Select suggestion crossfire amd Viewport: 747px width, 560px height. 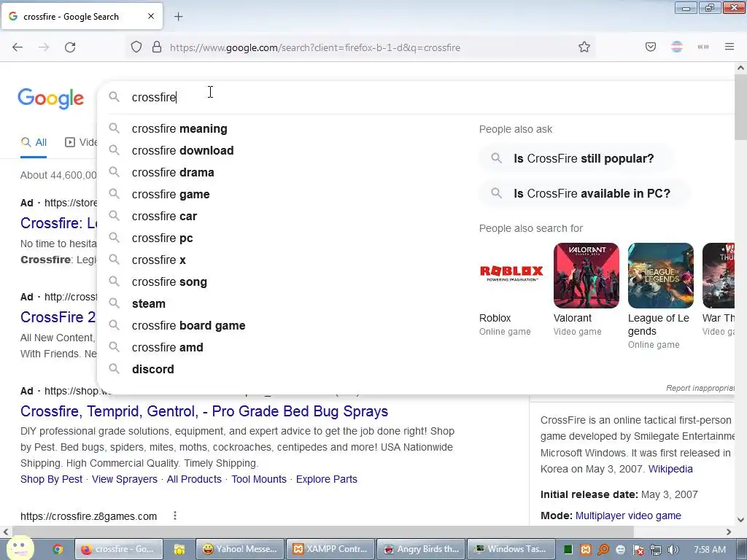pyautogui.click(x=168, y=348)
